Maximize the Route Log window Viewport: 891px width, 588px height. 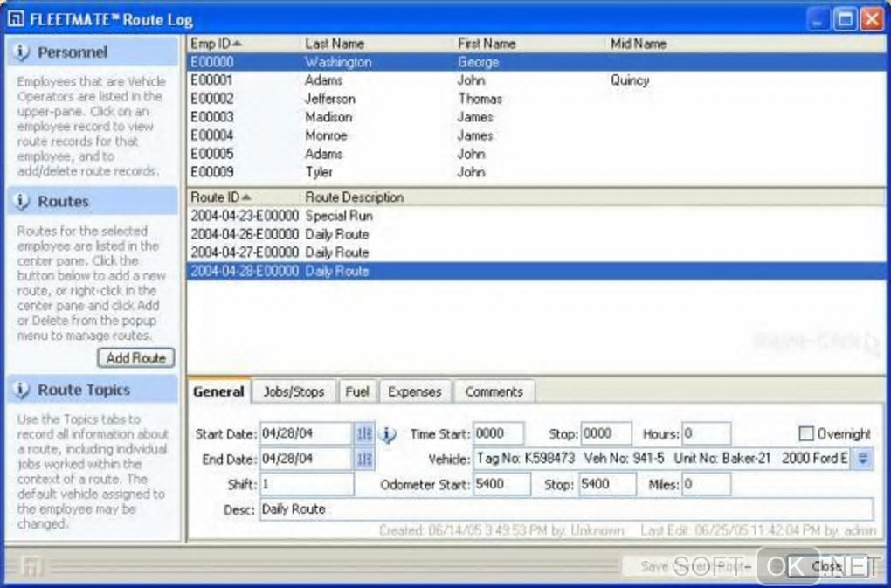846,19
